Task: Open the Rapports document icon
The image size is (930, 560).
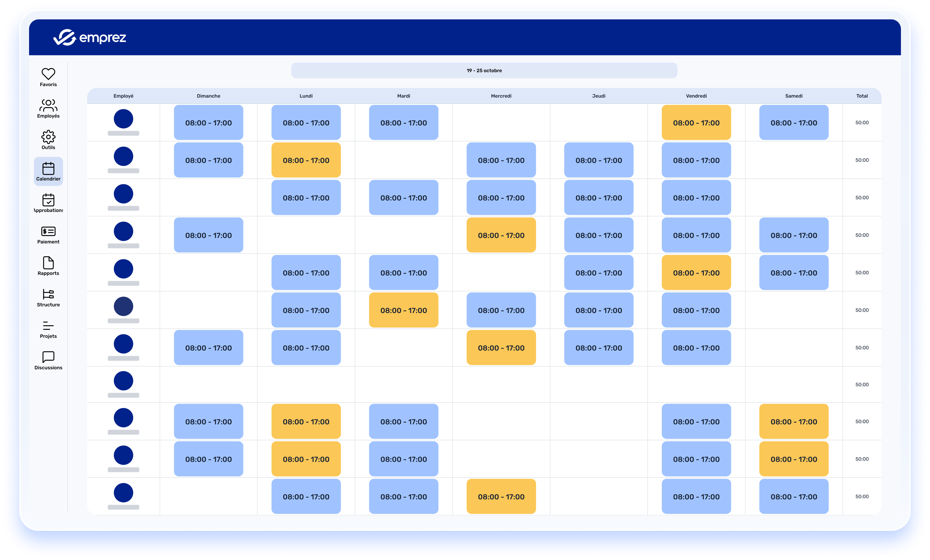Action: [x=48, y=263]
